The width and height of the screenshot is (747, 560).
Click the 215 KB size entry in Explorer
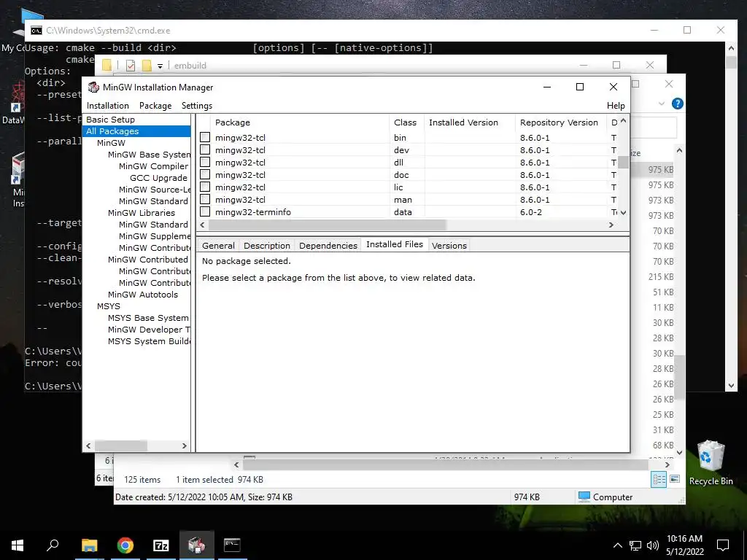[660, 276]
